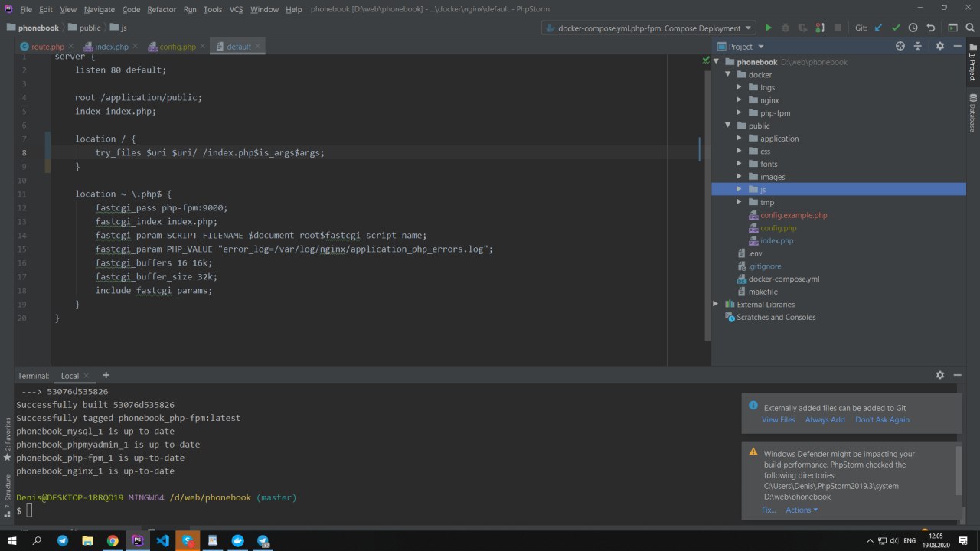The width and height of the screenshot is (980, 551).
Task: Select config.example.php file
Action: (793, 215)
